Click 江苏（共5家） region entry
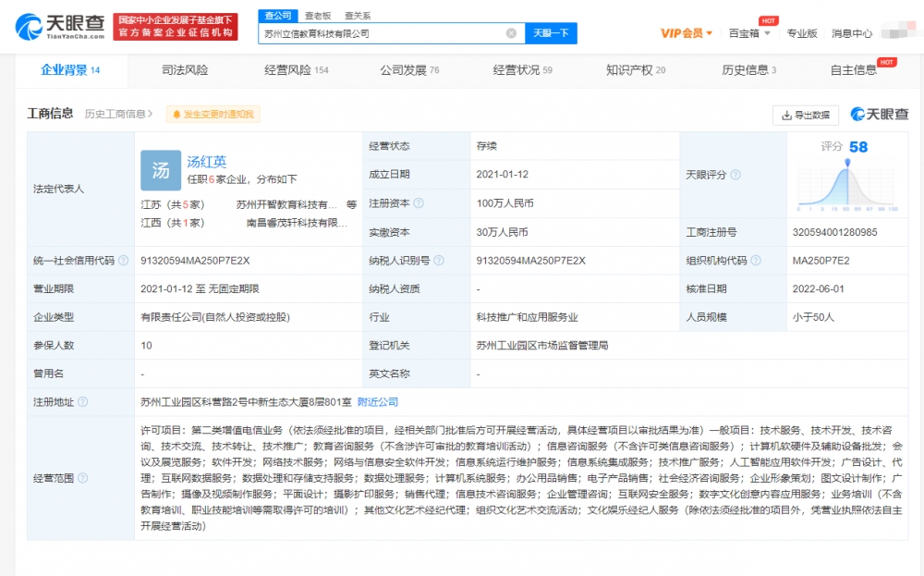 coord(173,204)
